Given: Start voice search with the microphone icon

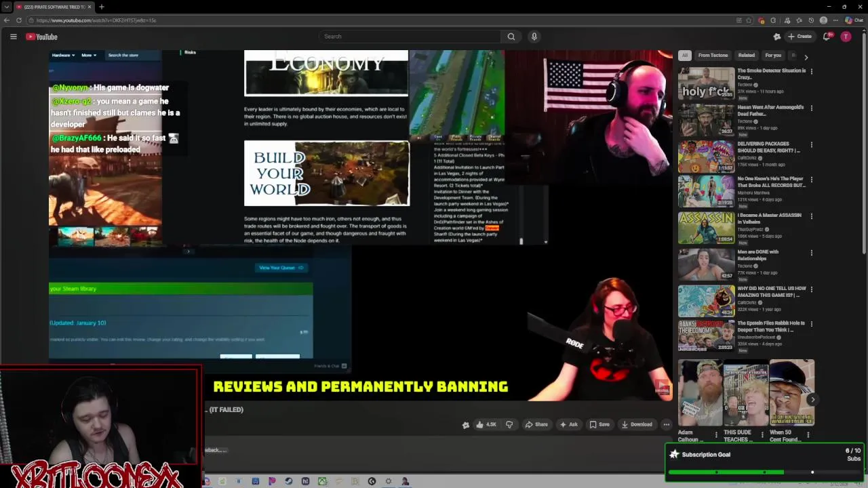Looking at the screenshot, I should pos(534,37).
